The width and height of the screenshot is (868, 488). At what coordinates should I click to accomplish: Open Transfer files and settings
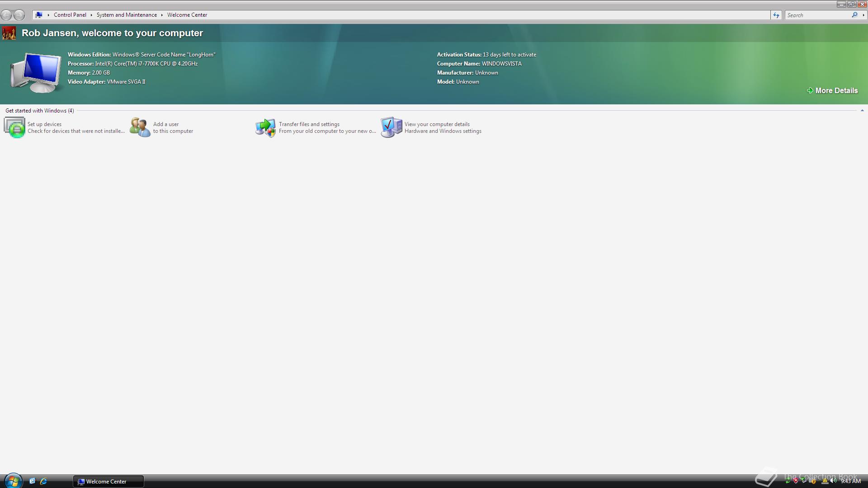[x=309, y=127]
